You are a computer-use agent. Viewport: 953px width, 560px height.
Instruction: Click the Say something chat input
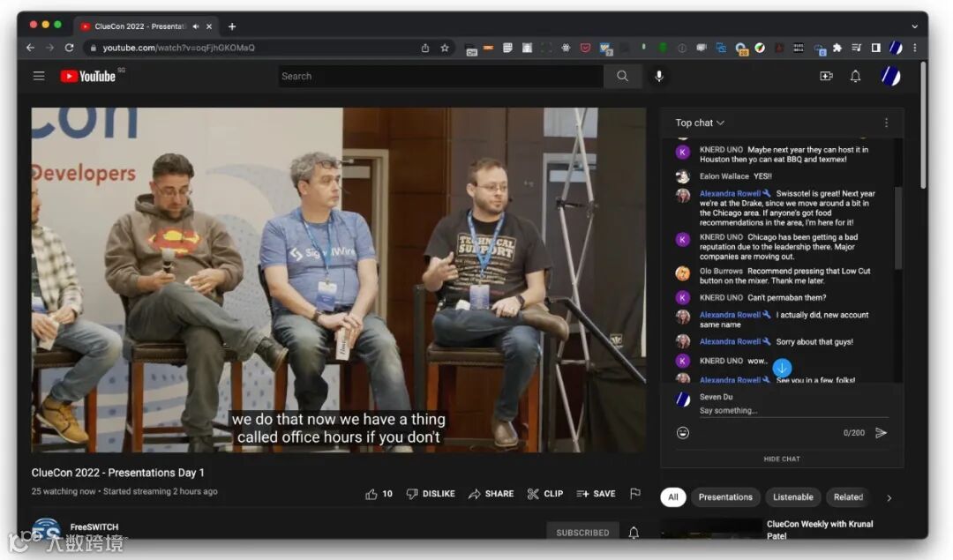(793, 411)
